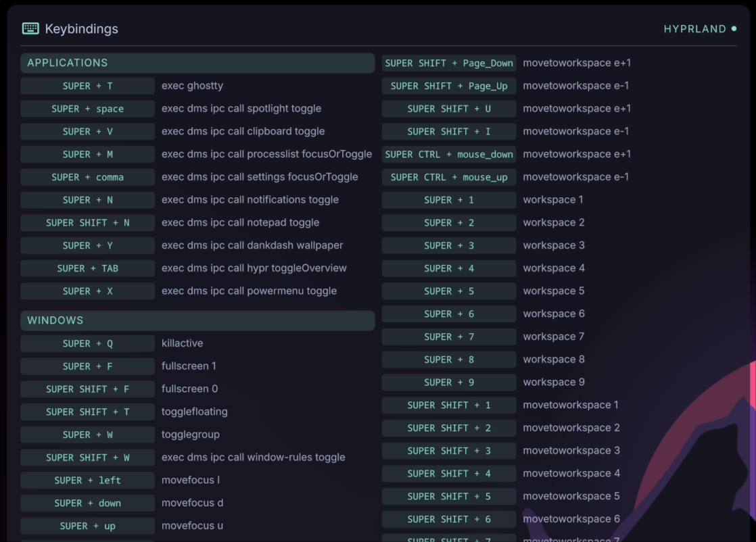Viewport: 756px width, 542px height.
Task: Click the SUPER SHIFT + 1 key chip
Action: pos(449,405)
